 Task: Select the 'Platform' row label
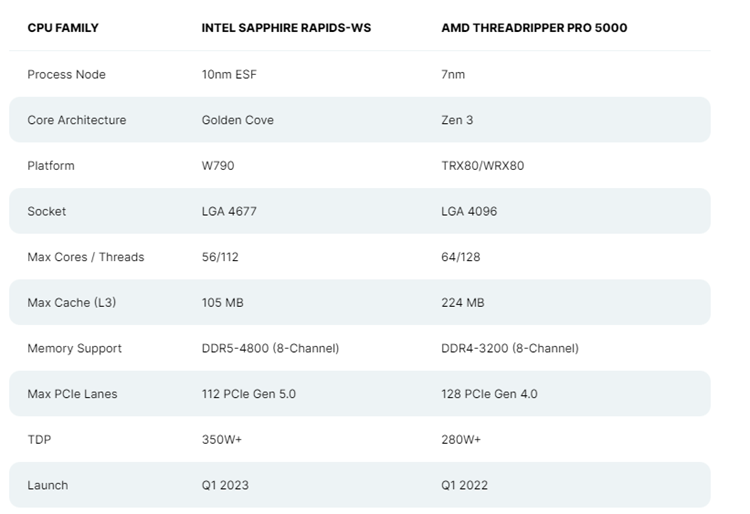(x=51, y=165)
